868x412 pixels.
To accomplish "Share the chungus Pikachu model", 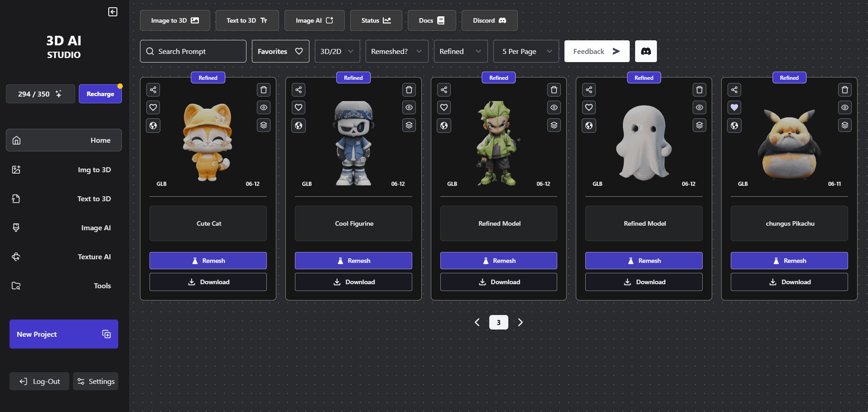I will click(734, 90).
